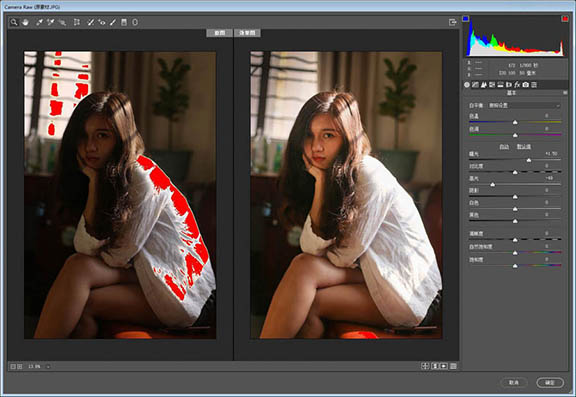Toggle highlight clipping warning in histogram
The image size is (576, 397).
click(565, 18)
